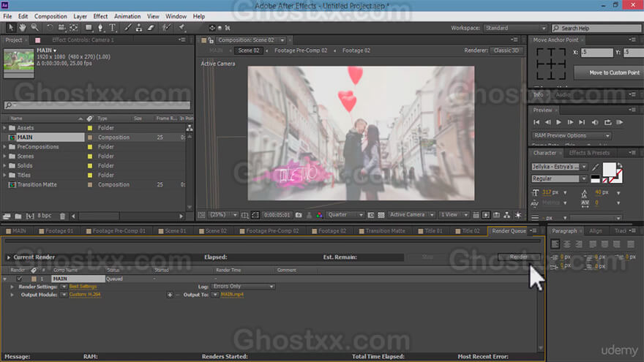Click the snapshot camera icon in viewer
Viewport: 644px width, 362px height.
point(299,215)
